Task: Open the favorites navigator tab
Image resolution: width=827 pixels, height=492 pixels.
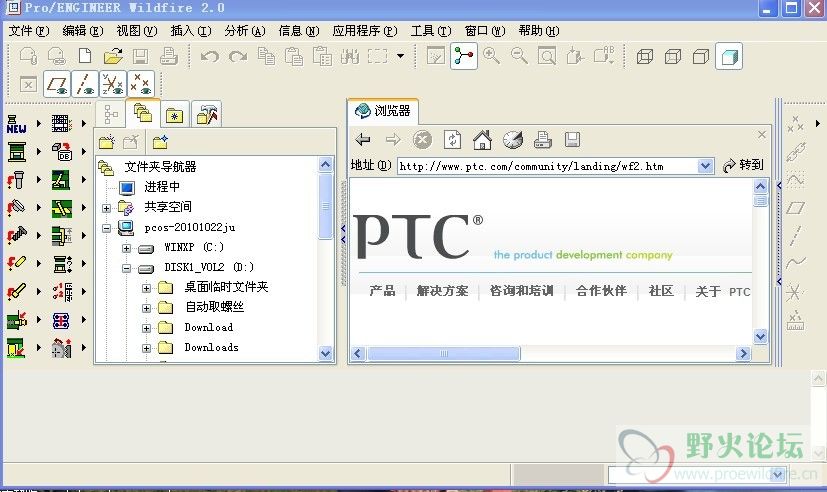Action: coord(175,114)
